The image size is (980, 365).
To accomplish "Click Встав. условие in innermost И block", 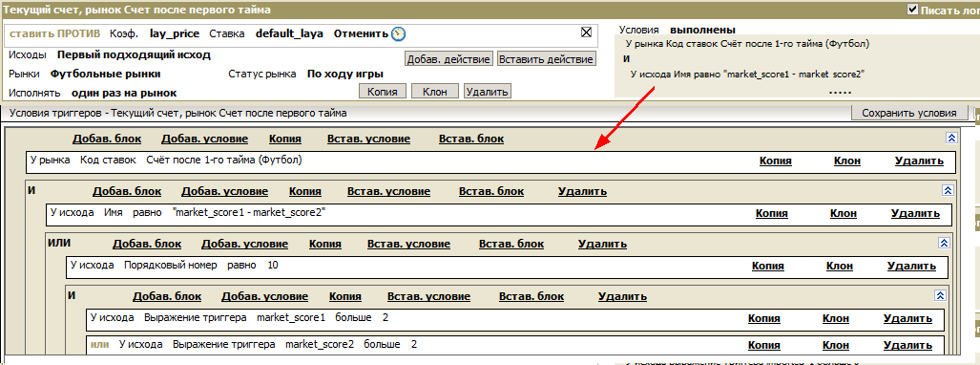I will pyautogui.click(x=428, y=297).
